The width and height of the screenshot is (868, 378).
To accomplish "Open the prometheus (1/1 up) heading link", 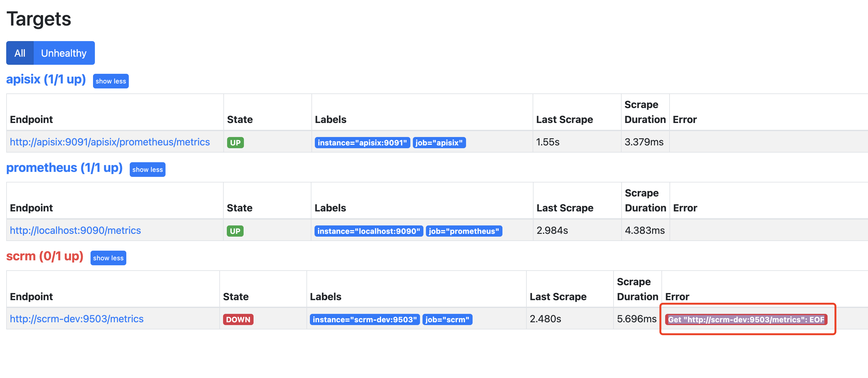I will (64, 168).
